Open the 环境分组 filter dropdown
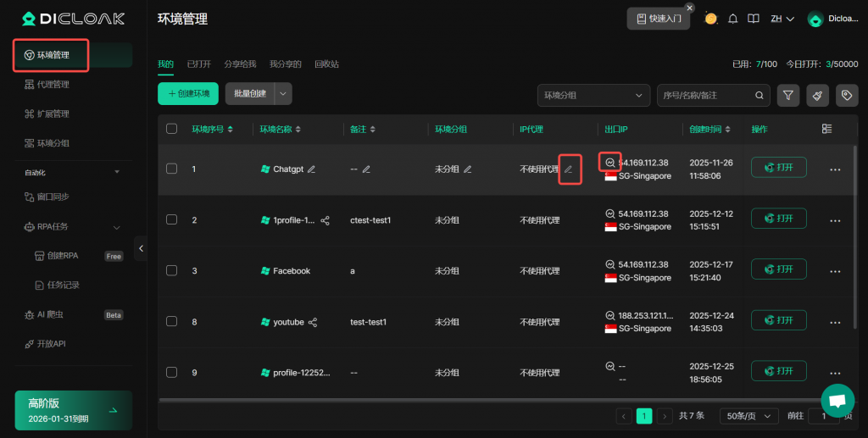Image resolution: width=868 pixels, height=438 pixels. 593,96
